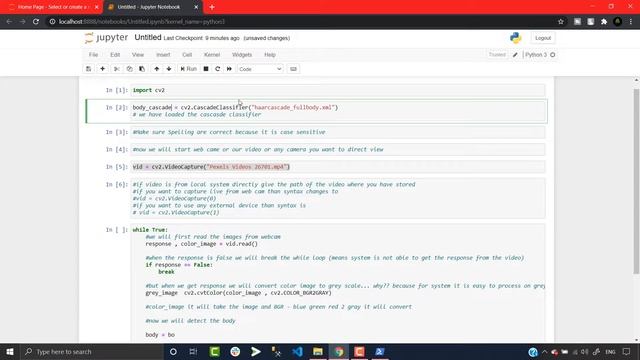Open the notification center icon
The height and width of the screenshot is (360, 640).
pyautogui.click(x=627, y=351)
